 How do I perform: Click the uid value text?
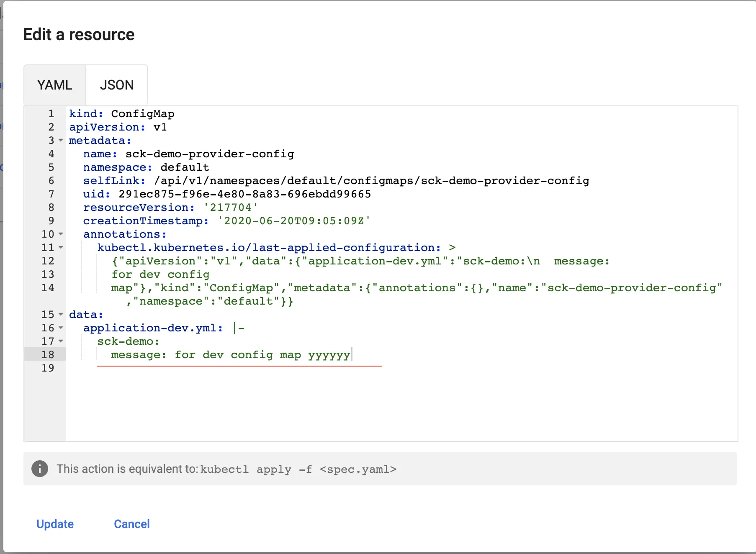[x=245, y=194]
